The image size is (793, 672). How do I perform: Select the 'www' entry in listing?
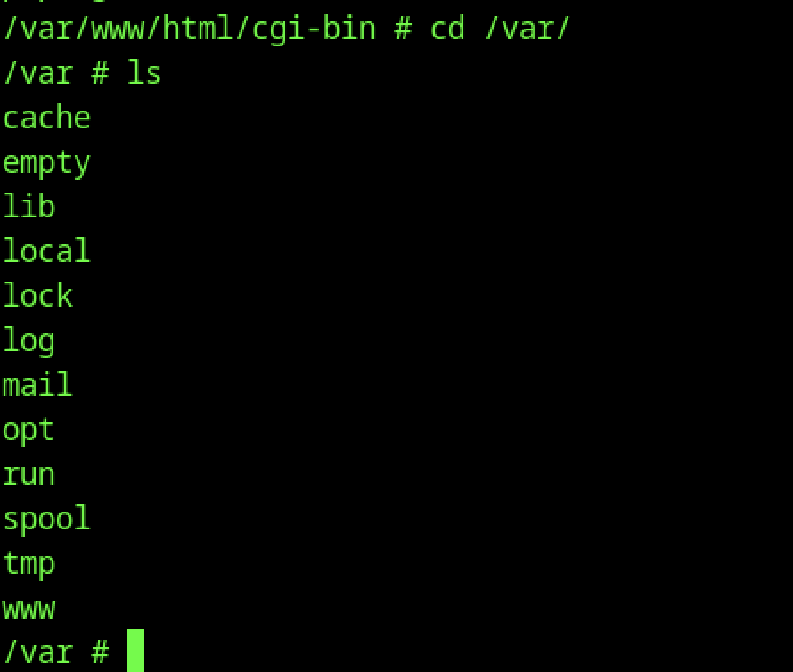pos(29,610)
